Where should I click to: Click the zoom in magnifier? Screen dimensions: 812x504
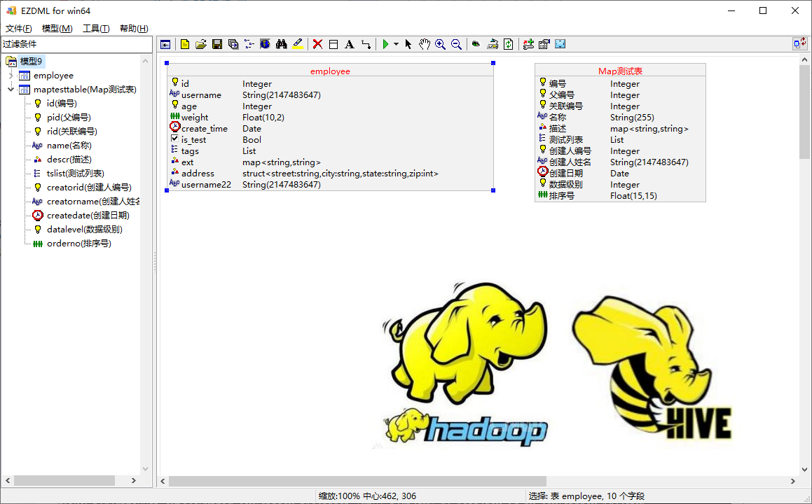440,45
